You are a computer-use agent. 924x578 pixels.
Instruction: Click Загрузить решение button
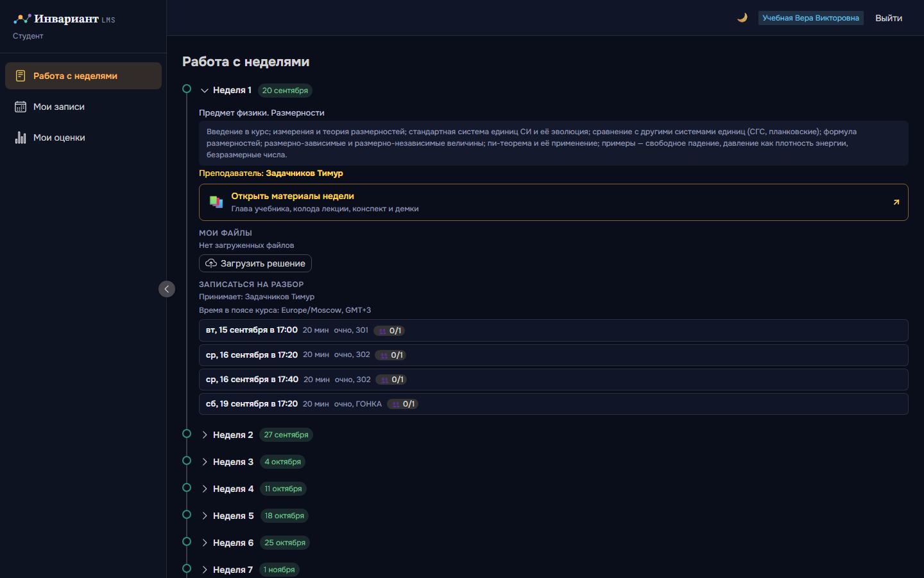click(x=255, y=263)
